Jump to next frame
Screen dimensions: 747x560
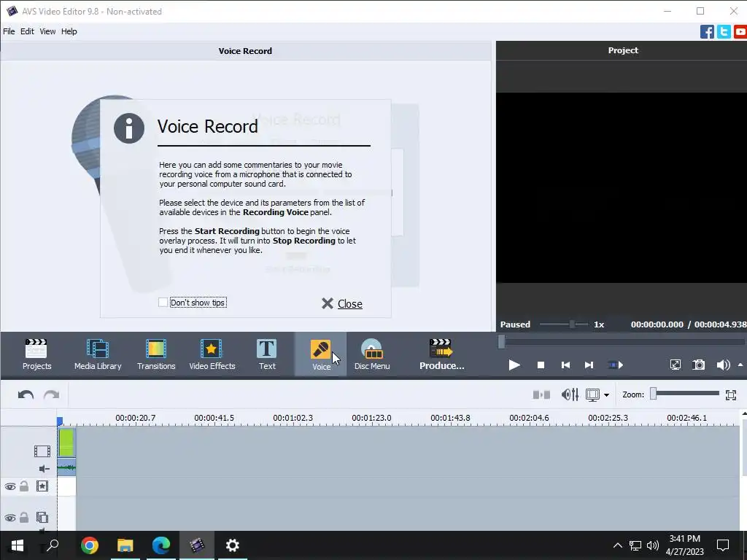589,365
